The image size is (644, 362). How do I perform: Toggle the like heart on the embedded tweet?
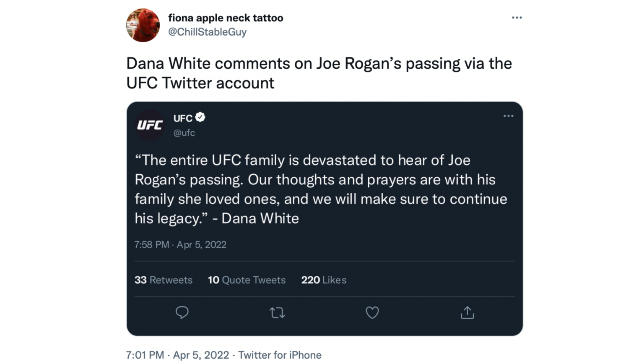point(372,312)
